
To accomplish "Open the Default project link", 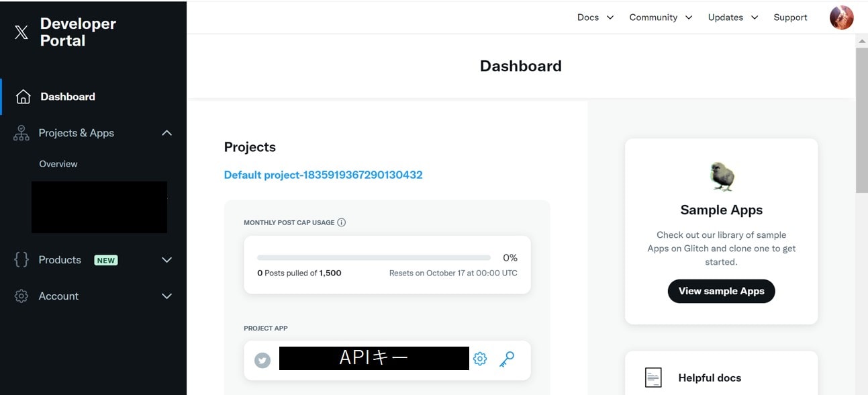I will (x=324, y=175).
